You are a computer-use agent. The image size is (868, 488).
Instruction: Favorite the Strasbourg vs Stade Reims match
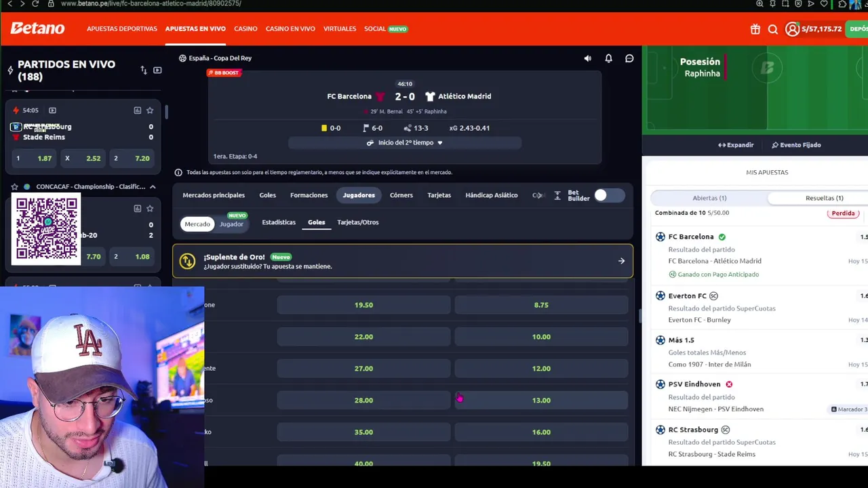tap(150, 110)
